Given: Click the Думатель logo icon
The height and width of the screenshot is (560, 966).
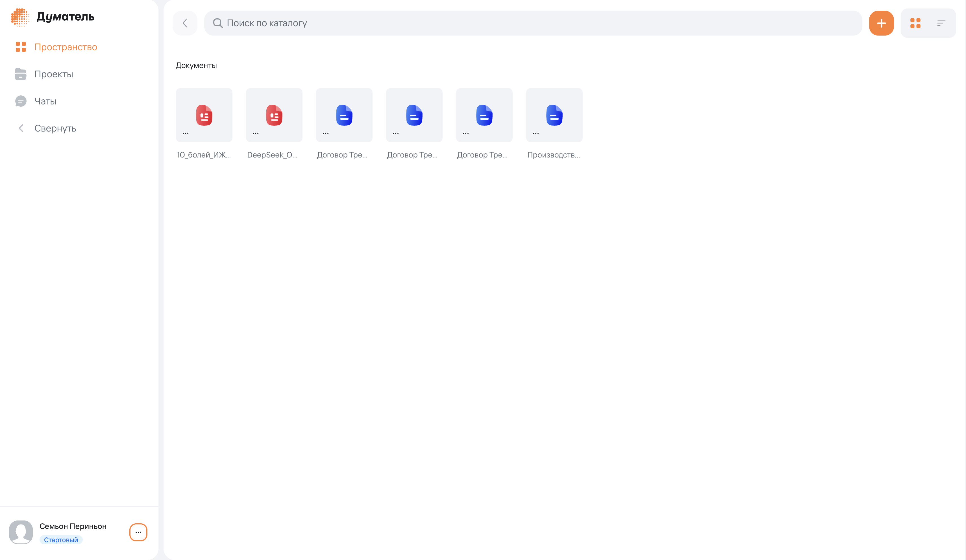Looking at the screenshot, I should [x=20, y=17].
